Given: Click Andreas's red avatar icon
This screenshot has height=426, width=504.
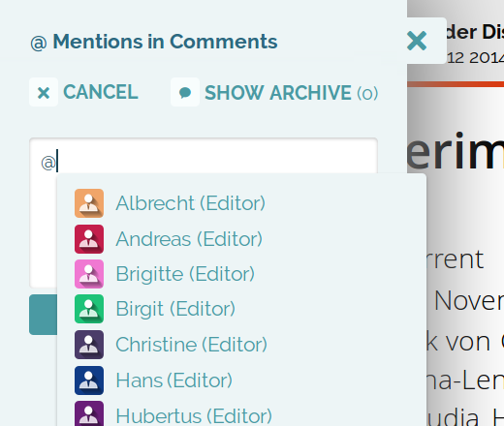Looking at the screenshot, I should pos(89,239).
